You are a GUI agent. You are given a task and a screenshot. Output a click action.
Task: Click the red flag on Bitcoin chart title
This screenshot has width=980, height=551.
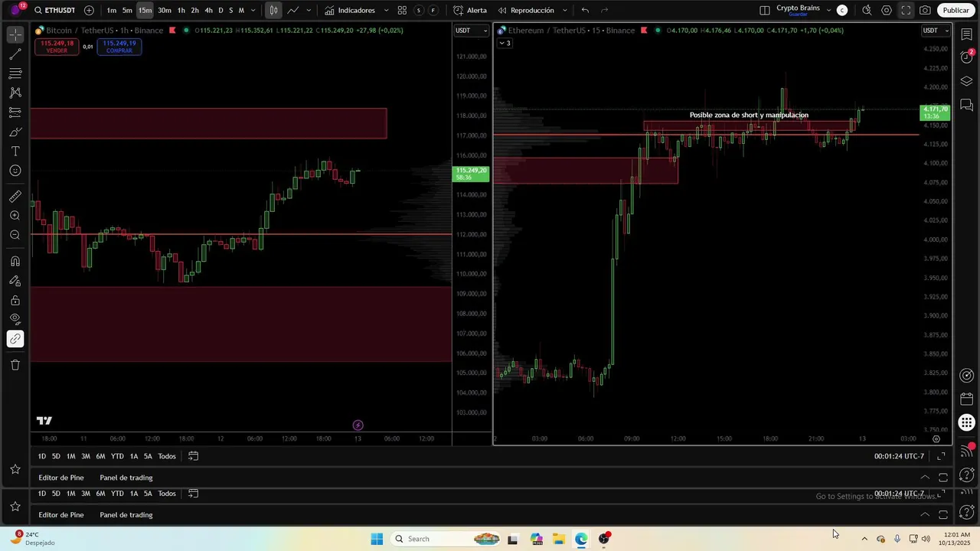tap(172, 31)
